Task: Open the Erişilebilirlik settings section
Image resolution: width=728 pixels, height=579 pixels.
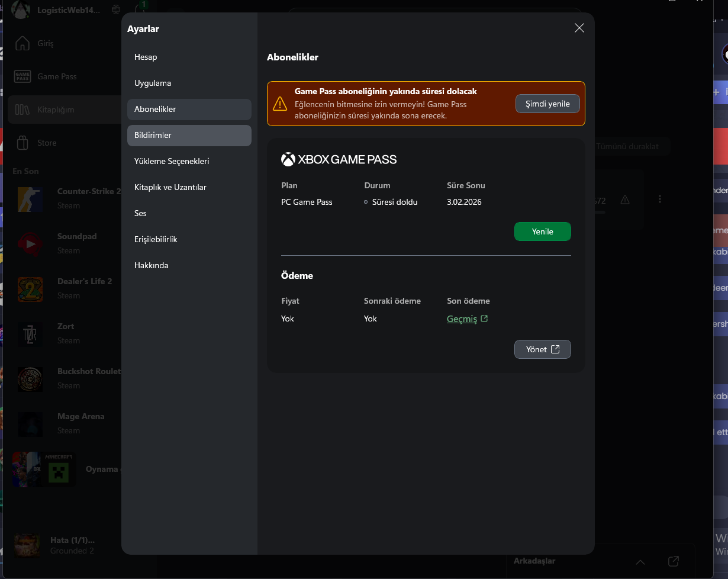Action: click(189, 239)
